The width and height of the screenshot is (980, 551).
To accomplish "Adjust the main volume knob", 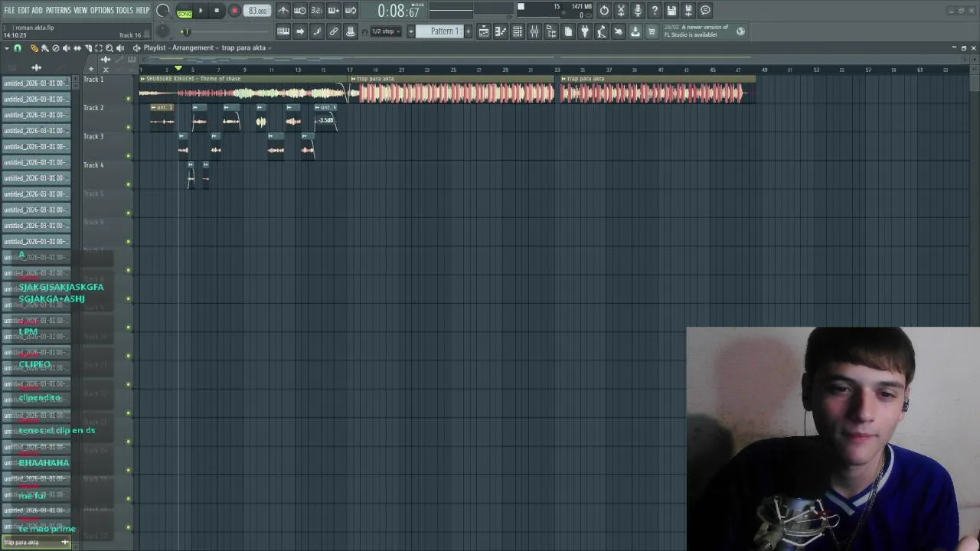I will coord(163,11).
